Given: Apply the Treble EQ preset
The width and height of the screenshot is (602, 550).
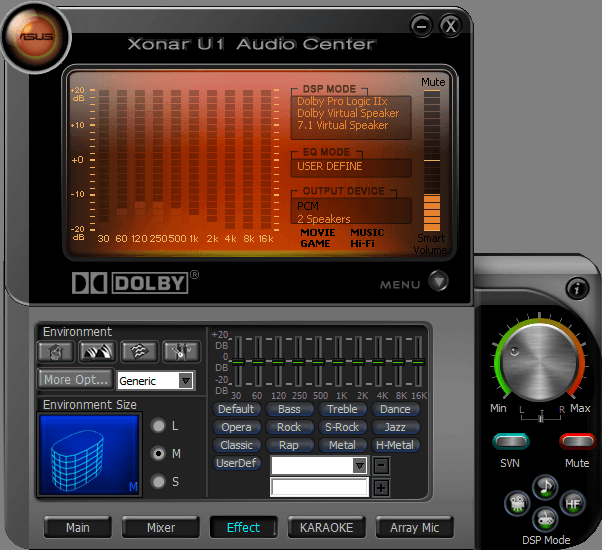Looking at the screenshot, I should [342, 409].
